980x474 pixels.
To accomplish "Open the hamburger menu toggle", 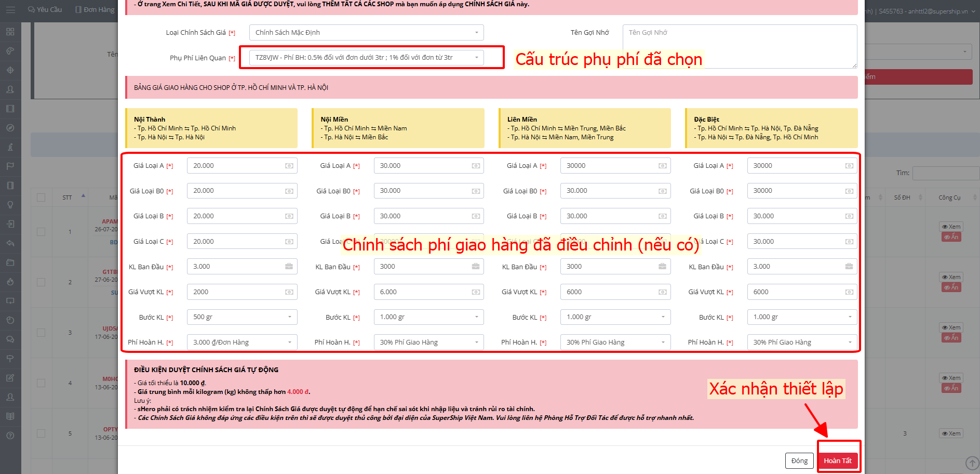I will click(10, 10).
